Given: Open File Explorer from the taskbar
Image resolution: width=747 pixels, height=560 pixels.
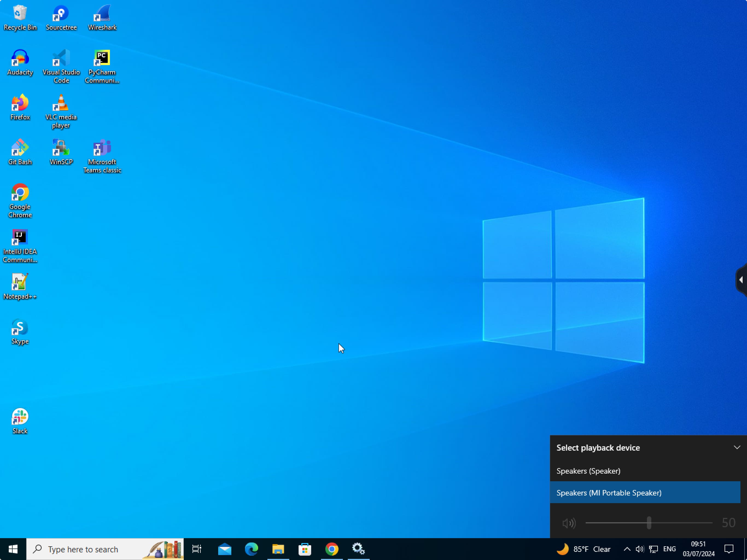Looking at the screenshot, I should pos(278,549).
